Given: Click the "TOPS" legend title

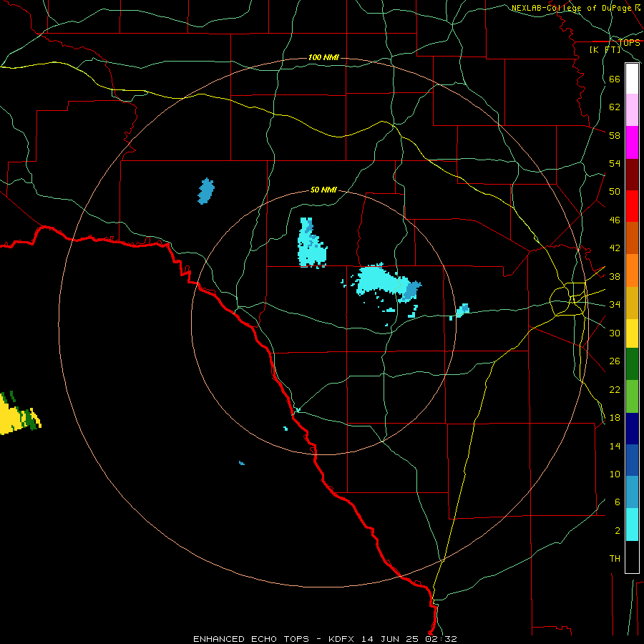Looking at the screenshot, I should (629, 43).
